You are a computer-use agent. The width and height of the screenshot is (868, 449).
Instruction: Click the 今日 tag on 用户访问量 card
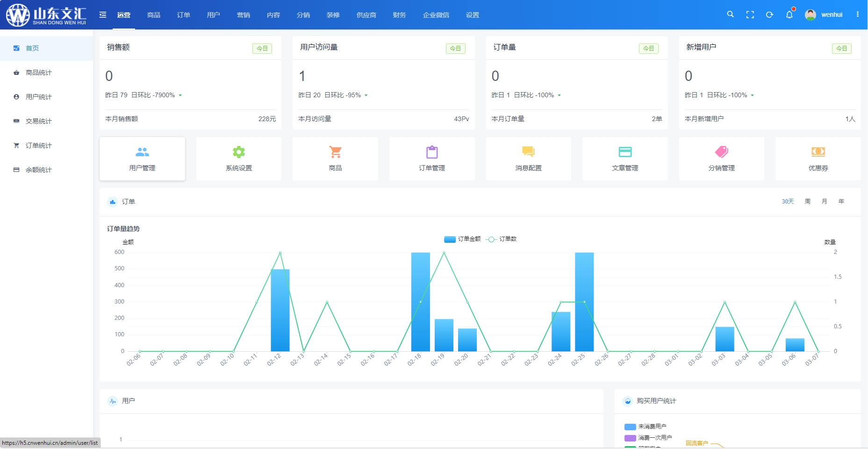tap(455, 48)
